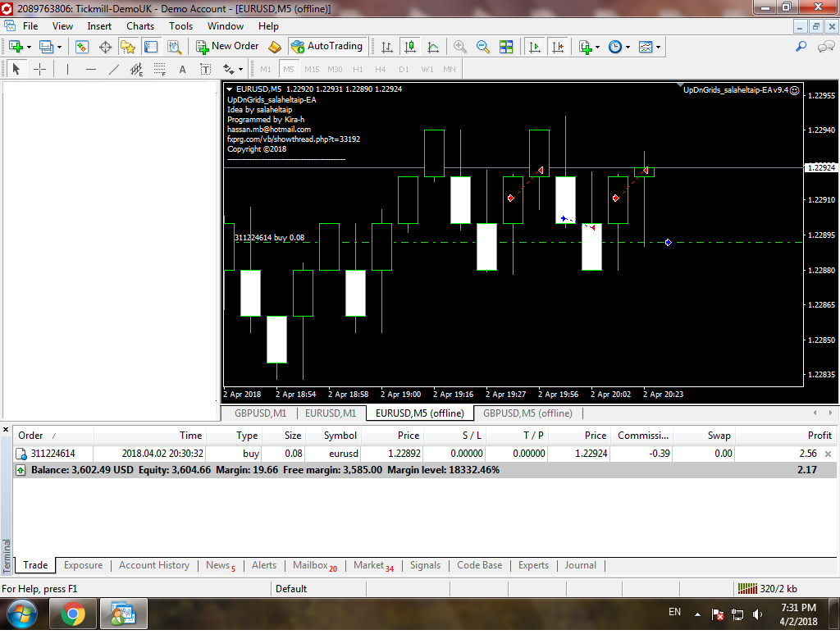This screenshot has height=639, width=840.
Task: Switch to Candlesticks chart view
Action: click(x=410, y=47)
